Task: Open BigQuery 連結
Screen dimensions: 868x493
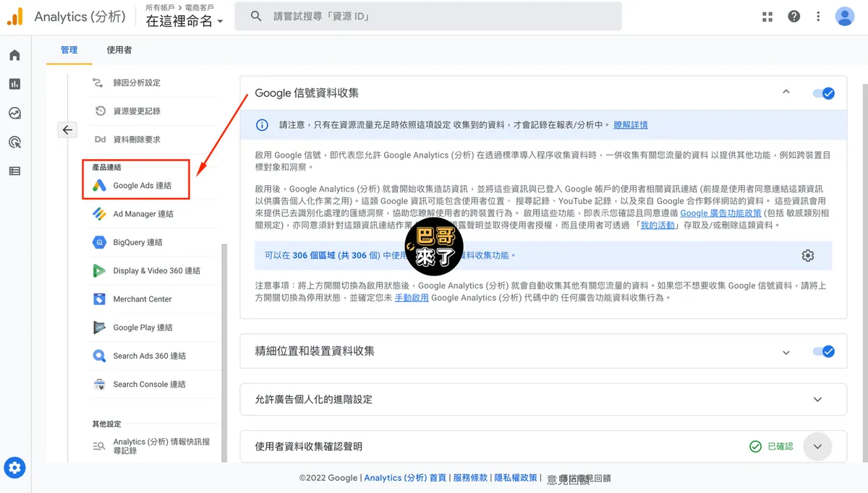Action: click(x=137, y=242)
